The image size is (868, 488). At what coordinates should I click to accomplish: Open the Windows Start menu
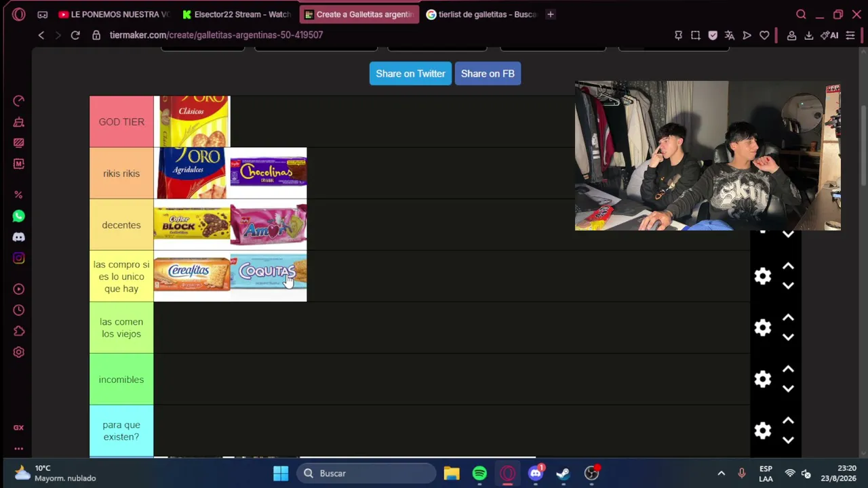(281, 473)
